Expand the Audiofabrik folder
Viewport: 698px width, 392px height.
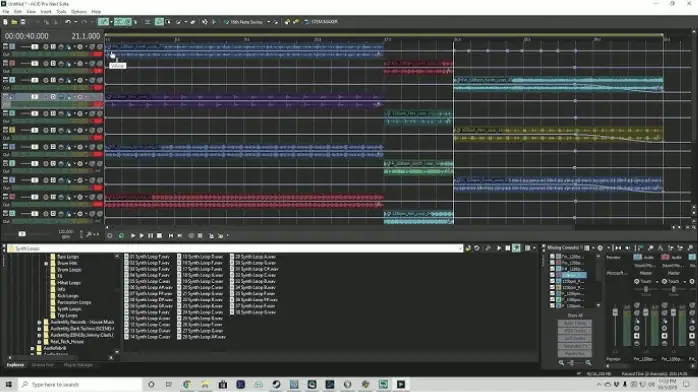coord(32,348)
